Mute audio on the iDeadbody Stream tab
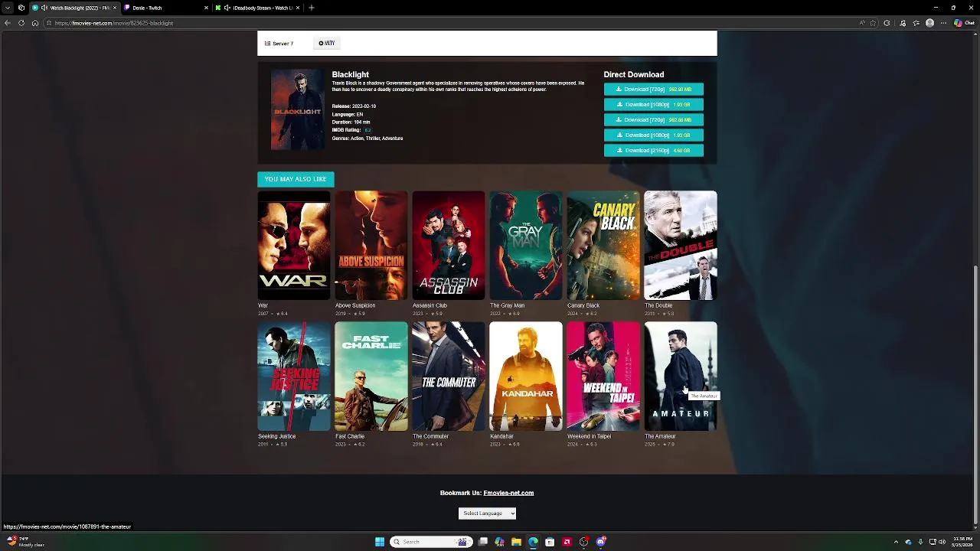This screenshot has height=551, width=980. (x=227, y=8)
